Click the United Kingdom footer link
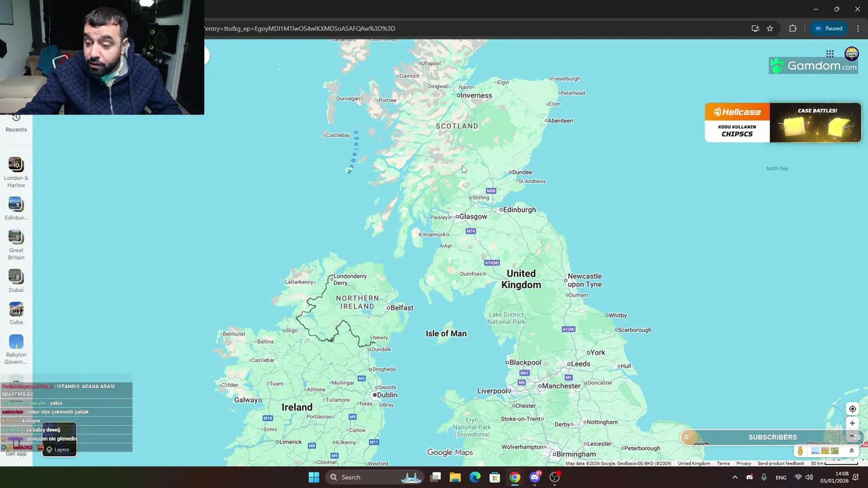Image resolution: width=868 pixels, height=488 pixels. coord(694,464)
